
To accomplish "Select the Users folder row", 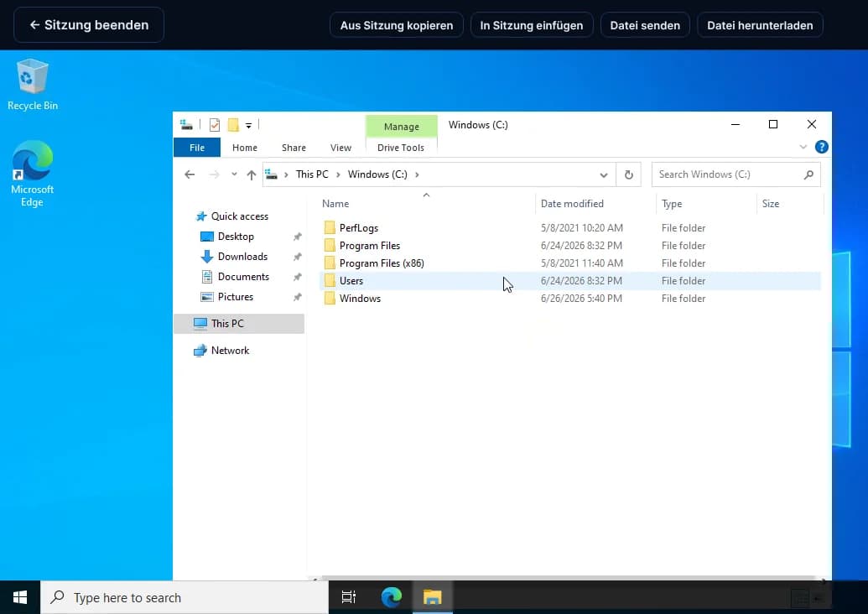I will [570, 281].
